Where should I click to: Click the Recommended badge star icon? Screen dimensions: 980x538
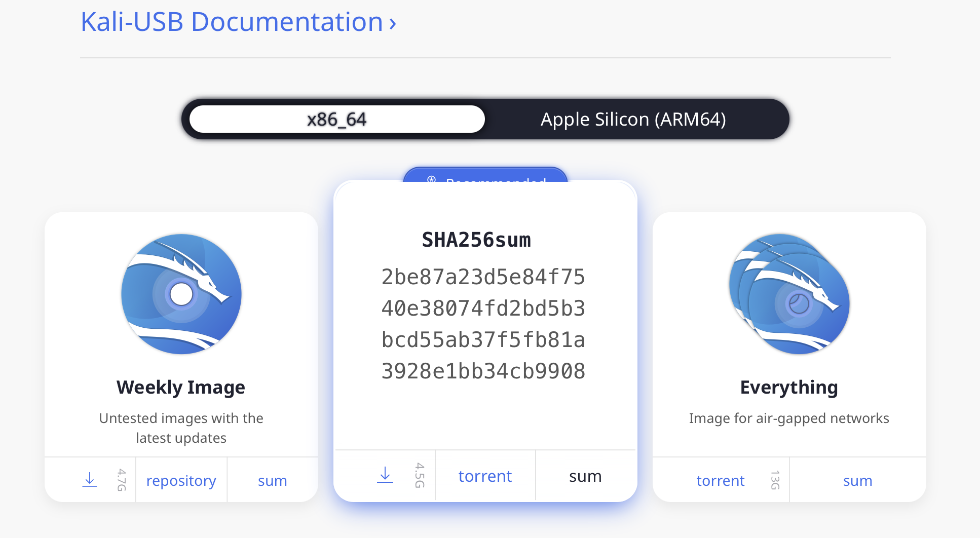[x=431, y=179]
